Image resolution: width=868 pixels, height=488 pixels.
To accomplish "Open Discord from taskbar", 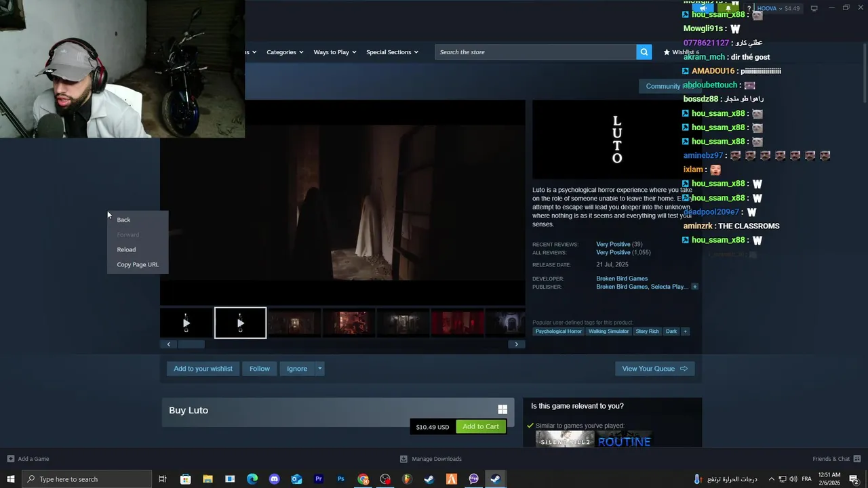I will click(x=274, y=479).
